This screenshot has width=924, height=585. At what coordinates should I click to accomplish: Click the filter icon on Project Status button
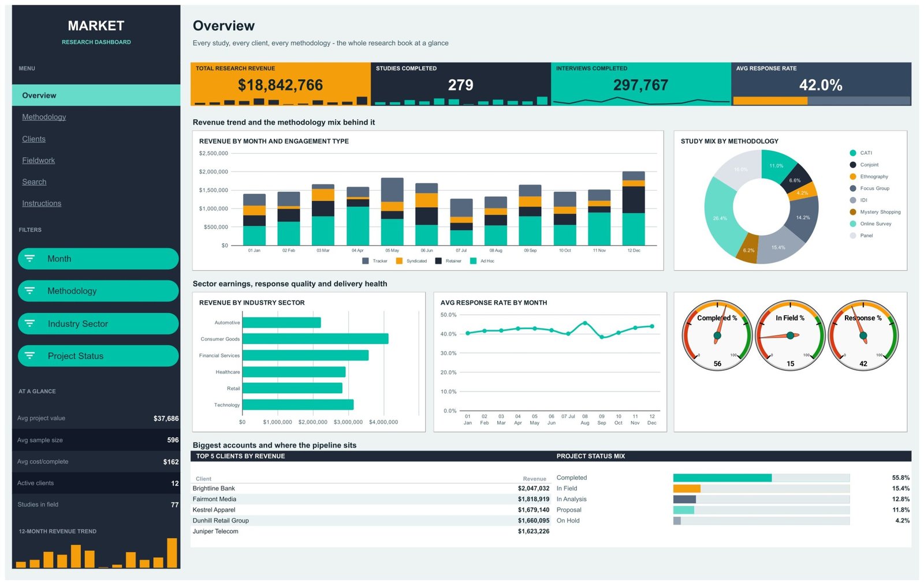[29, 356]
